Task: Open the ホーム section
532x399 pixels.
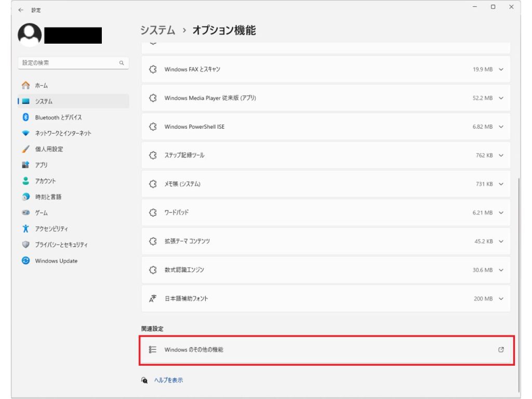Action: pos(31,85)
